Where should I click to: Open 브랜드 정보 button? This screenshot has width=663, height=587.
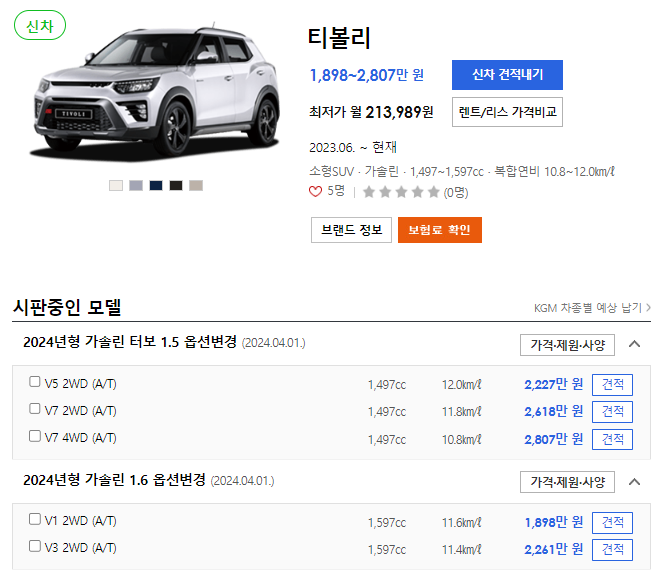coord(351,230)
